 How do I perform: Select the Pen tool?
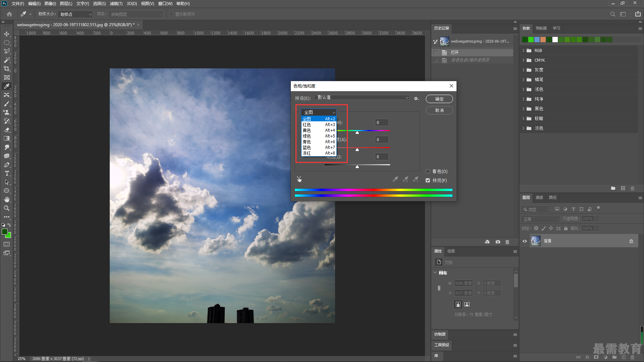click(x=7, y=165)
